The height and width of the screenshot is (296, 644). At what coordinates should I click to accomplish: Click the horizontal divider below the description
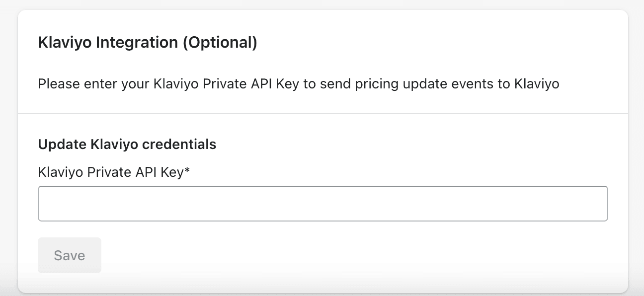[322, 114]
